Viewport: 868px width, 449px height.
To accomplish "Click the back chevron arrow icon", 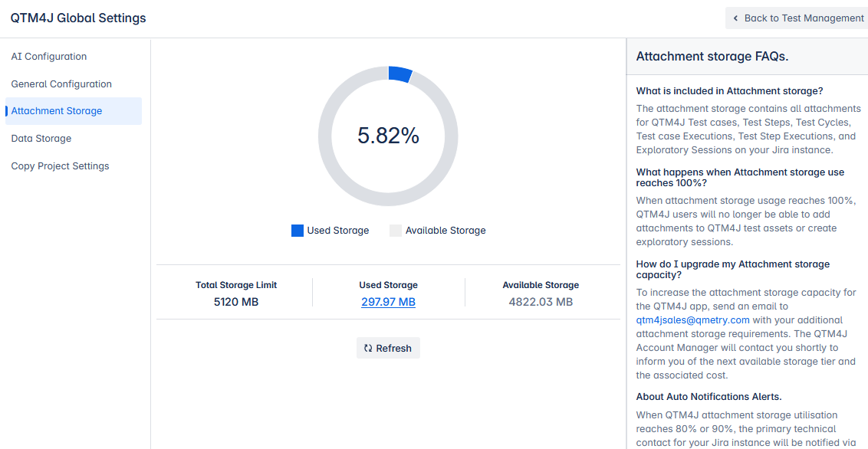I will click(x=736, y=18).
